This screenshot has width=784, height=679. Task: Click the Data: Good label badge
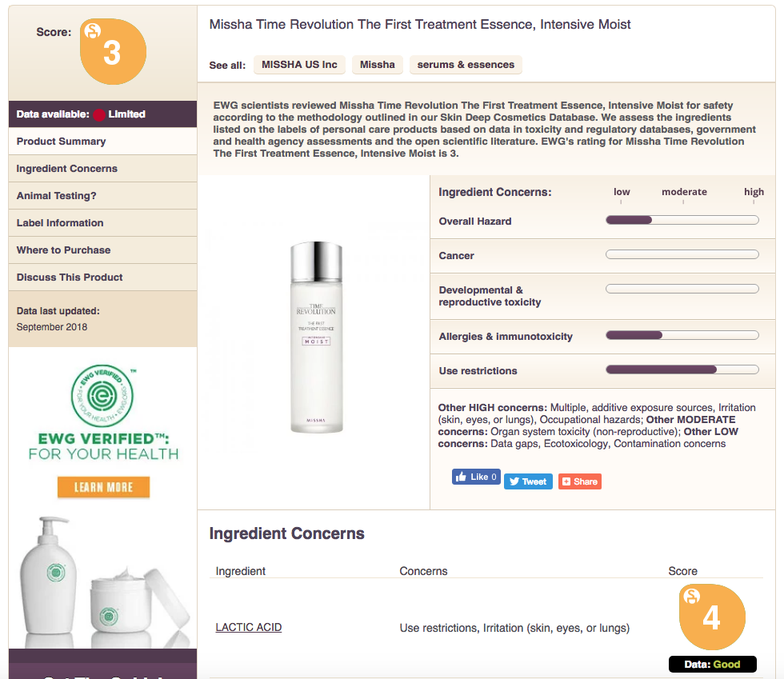click(713, 664)
